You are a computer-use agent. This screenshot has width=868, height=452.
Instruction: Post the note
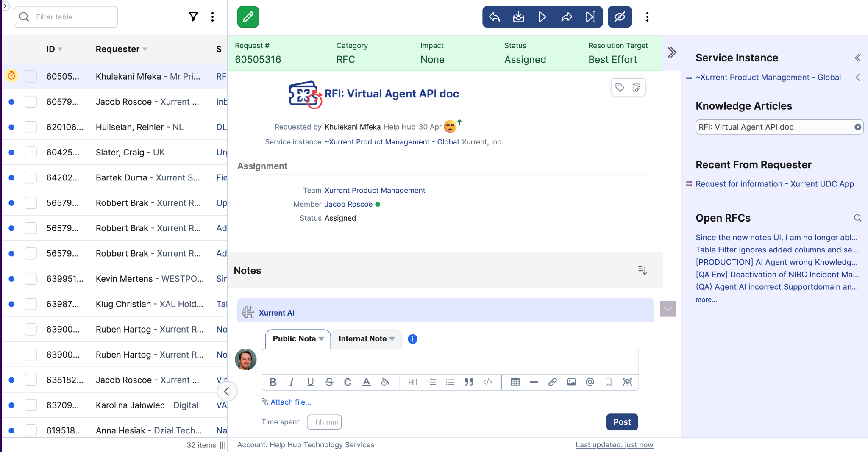pyautogui.click(x=622, y=422)
